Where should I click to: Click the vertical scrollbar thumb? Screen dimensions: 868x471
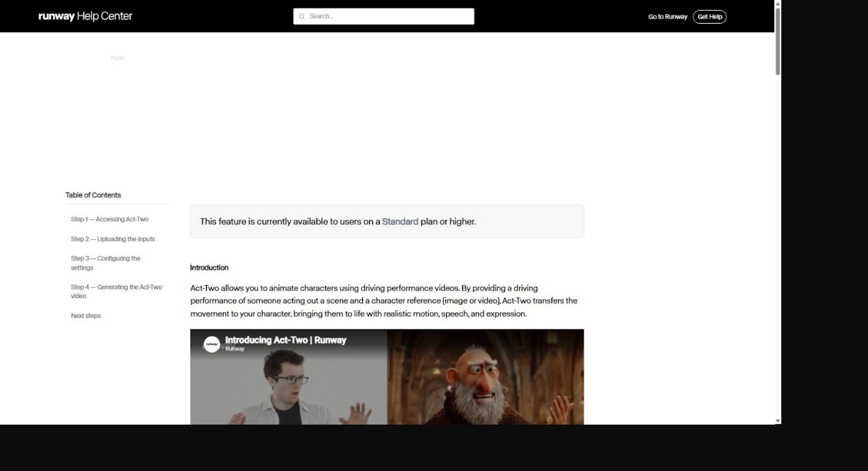pos(778,41)
